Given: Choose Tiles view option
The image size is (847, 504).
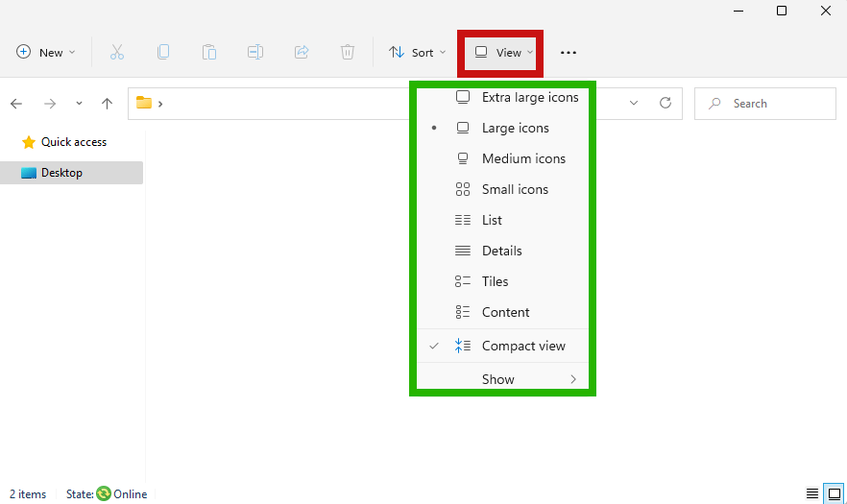Looking at the screenshot, I should pos(503,282).
